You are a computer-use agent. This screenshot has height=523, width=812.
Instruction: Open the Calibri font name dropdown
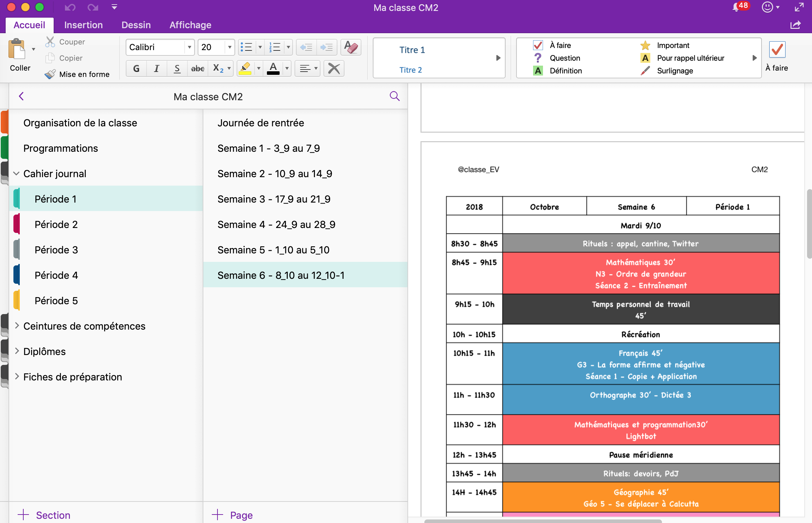pyautogui.click(x=190, y=47)
